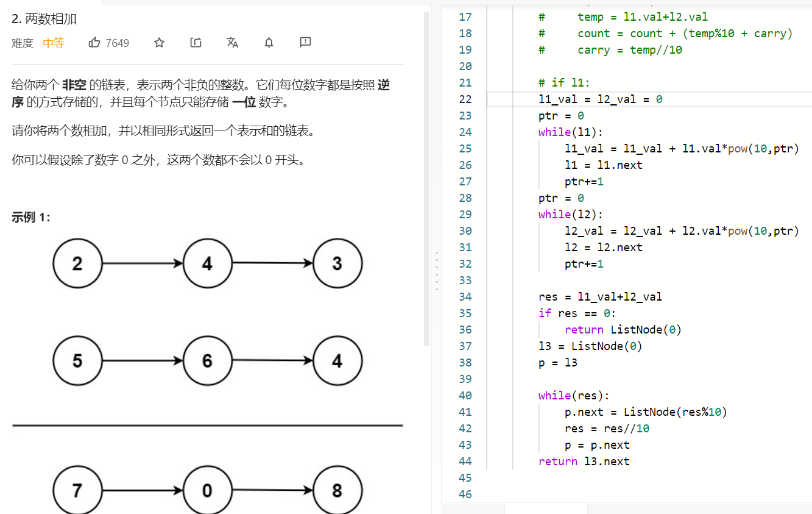Click the example node labeled 6
This screenshot has height=514, width=812.
click(207, 361)
